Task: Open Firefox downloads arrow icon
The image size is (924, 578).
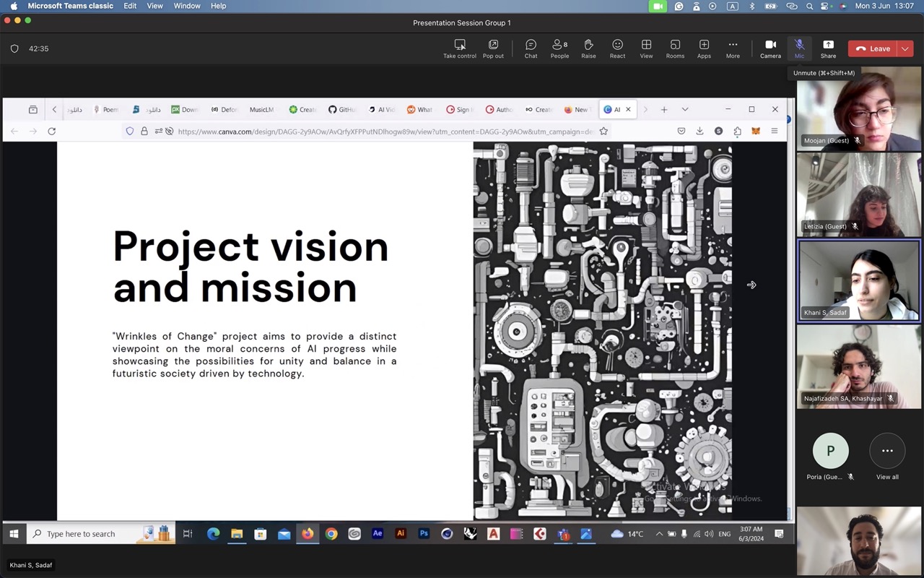Action: click(x=699, y=131)
